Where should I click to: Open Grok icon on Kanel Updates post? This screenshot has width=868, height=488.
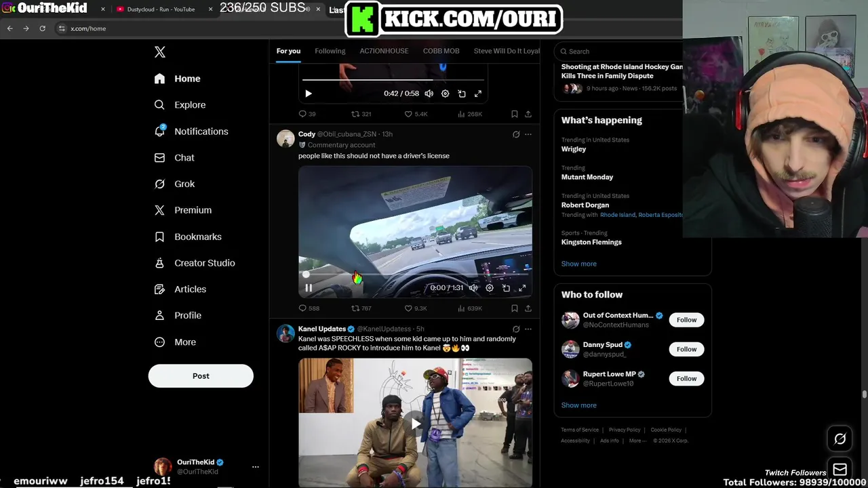516,329
